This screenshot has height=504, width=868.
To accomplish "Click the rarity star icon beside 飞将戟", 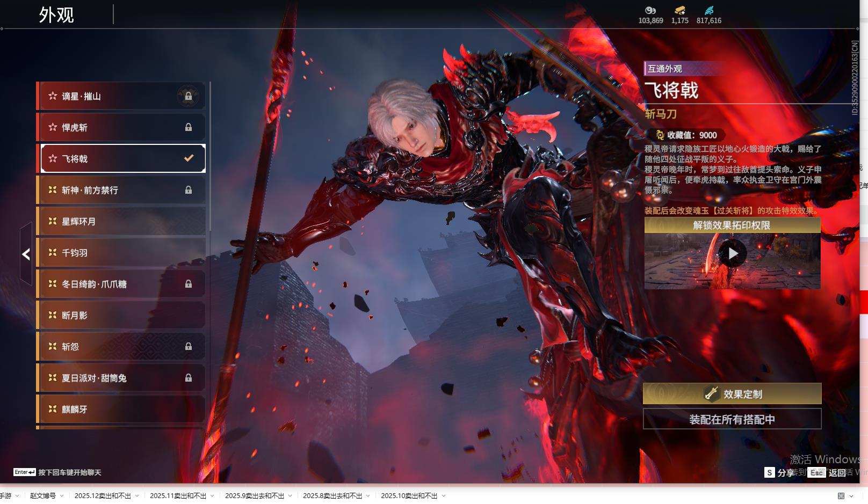I will (x=53, y=158).
